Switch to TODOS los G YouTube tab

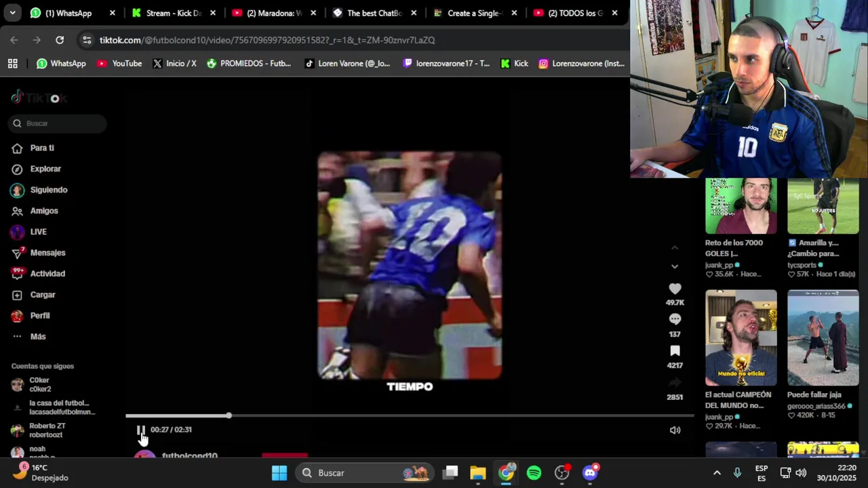(575, 13)
